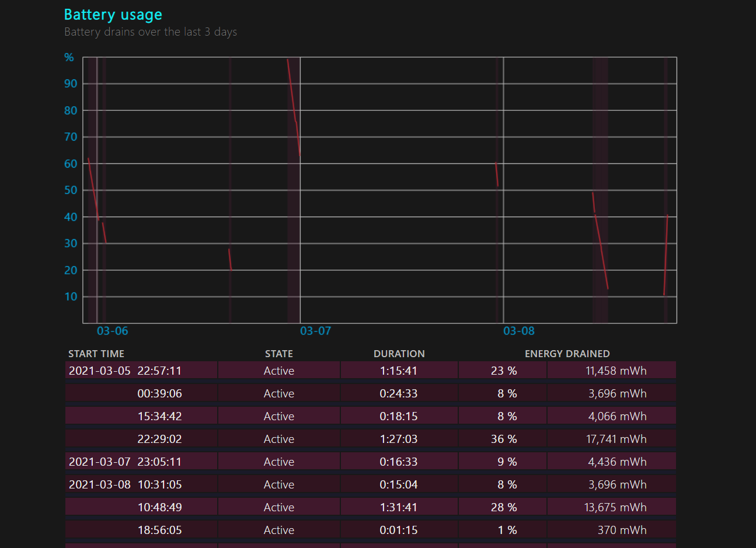Viewport: 756px width, 548px height.
Task: Click the 13,675 mWh energy cell
Action: [615, 507]
